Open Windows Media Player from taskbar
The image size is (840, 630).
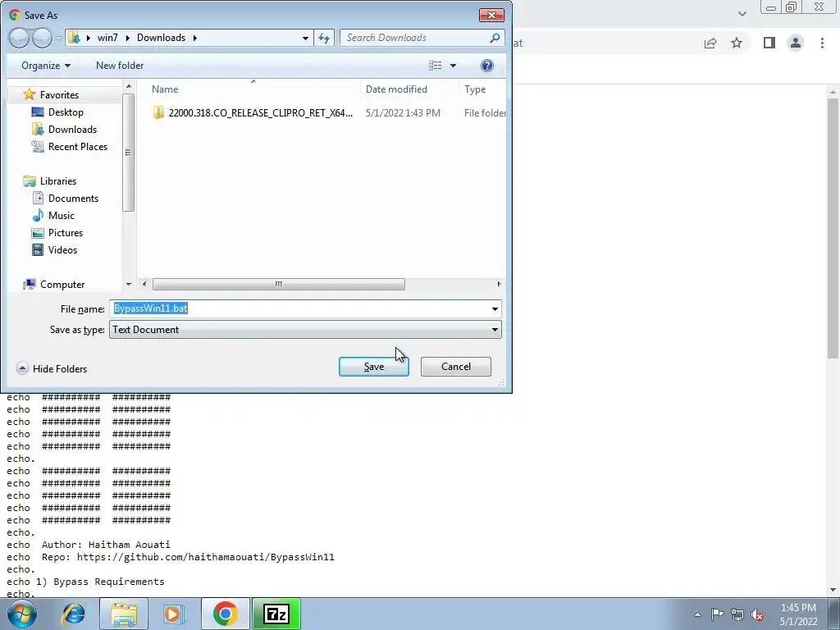point(173,614)
